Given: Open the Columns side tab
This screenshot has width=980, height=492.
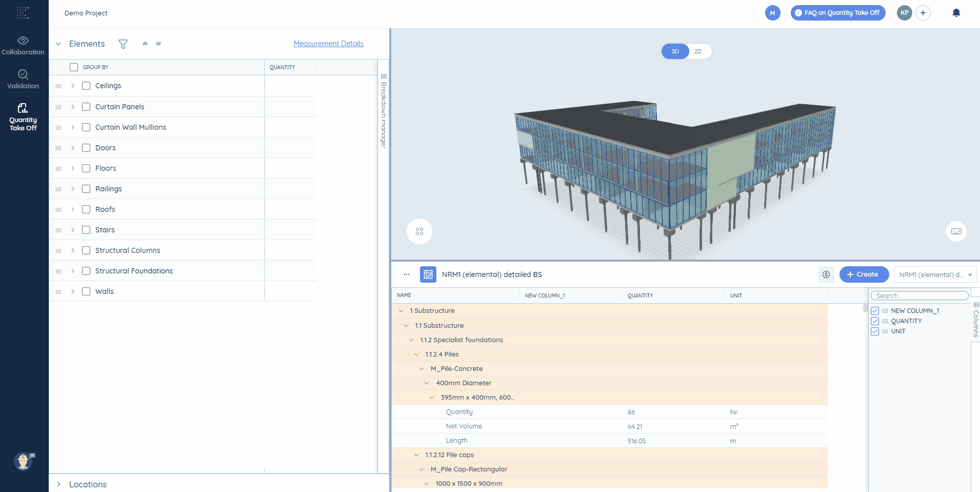Looking at the screenshot, I should pyautogui.click(x=976, y=320).
